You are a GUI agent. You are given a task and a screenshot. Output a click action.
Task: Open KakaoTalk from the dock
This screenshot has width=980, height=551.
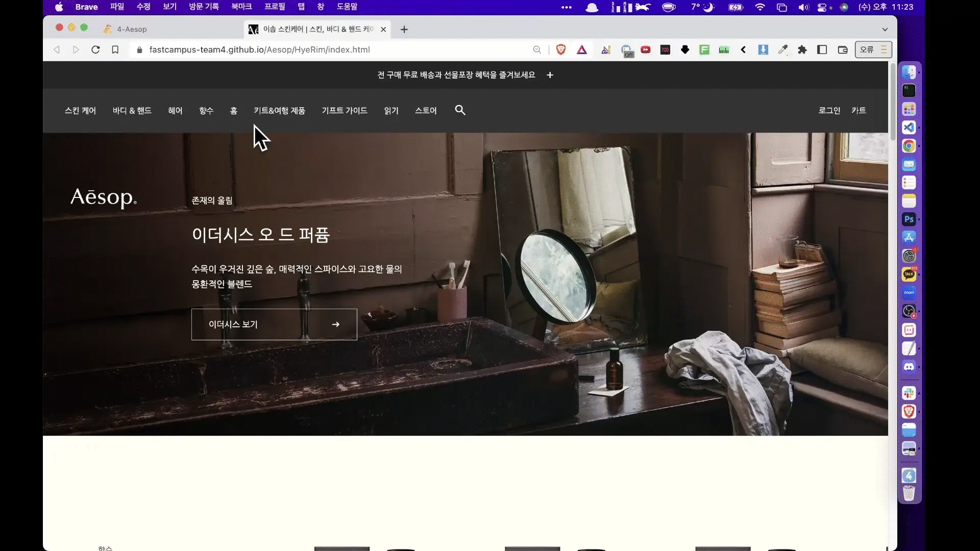(909, 274)
